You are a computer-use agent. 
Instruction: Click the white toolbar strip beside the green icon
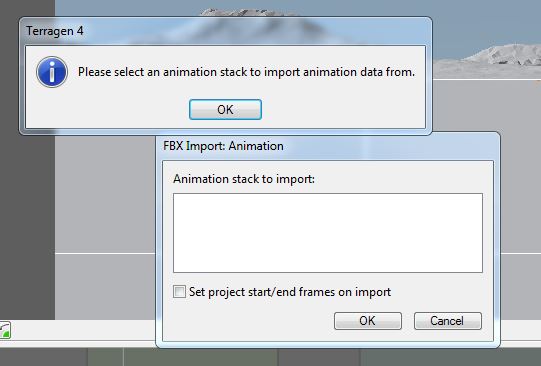coord(83,330)
